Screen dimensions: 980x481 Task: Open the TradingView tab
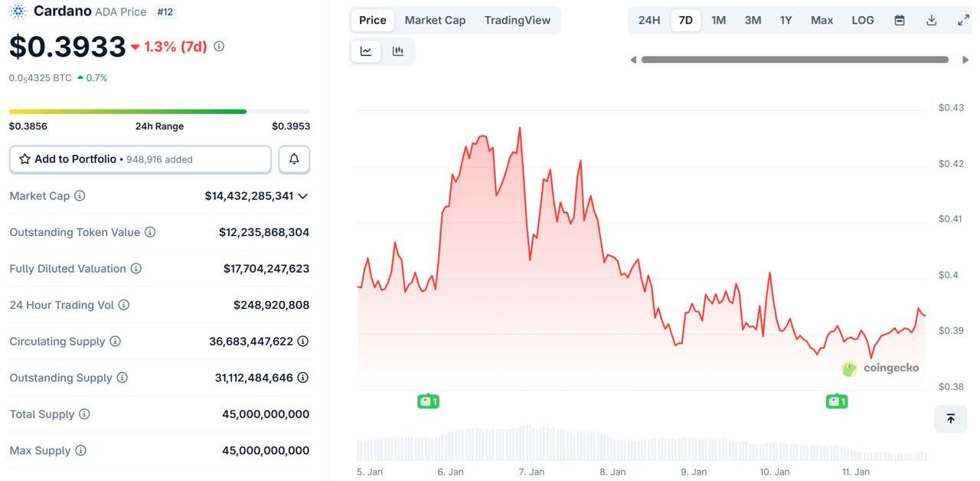(518, 20)
